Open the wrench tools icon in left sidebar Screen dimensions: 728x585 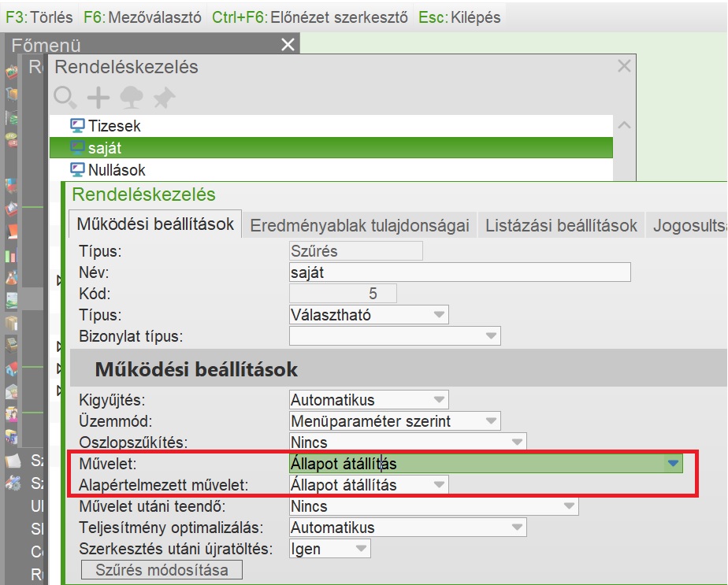coord(13,483)
